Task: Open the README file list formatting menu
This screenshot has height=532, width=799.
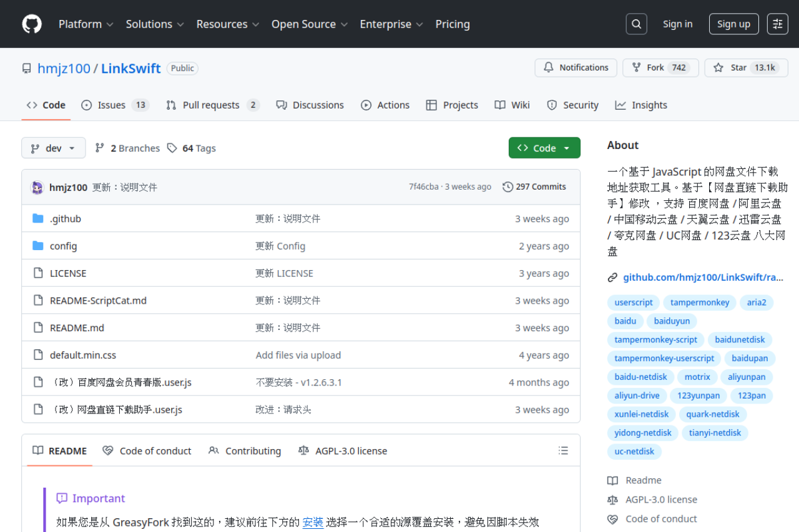Action: coord(563,450)
